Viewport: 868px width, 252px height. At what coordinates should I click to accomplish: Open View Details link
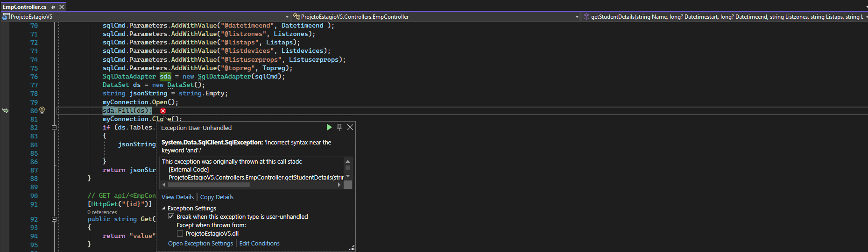point(177,197)
